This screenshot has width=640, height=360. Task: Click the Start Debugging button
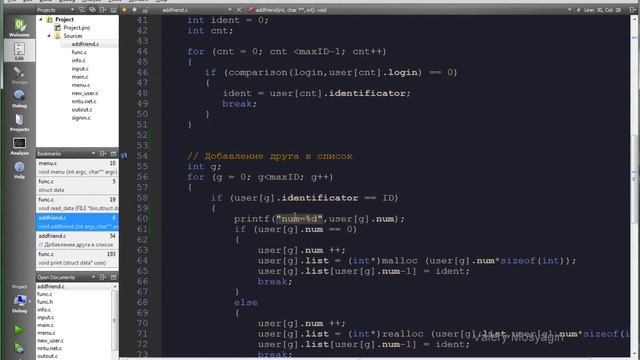coord(19,348)
